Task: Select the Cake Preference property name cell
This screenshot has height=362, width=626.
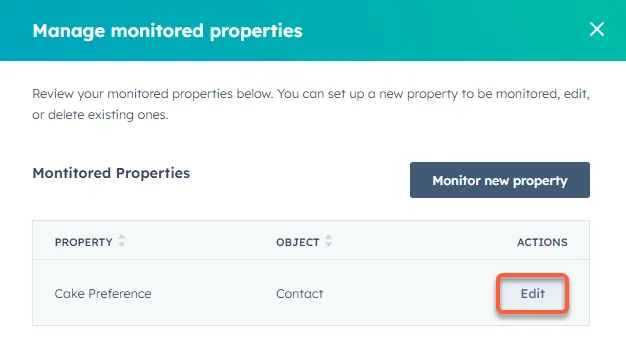Action: (x=103, y=294)
